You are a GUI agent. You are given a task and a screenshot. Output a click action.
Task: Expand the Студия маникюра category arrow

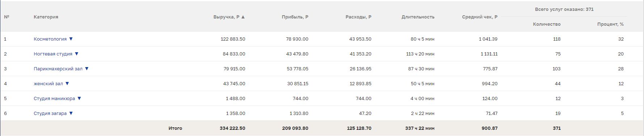tap(79, 98)
